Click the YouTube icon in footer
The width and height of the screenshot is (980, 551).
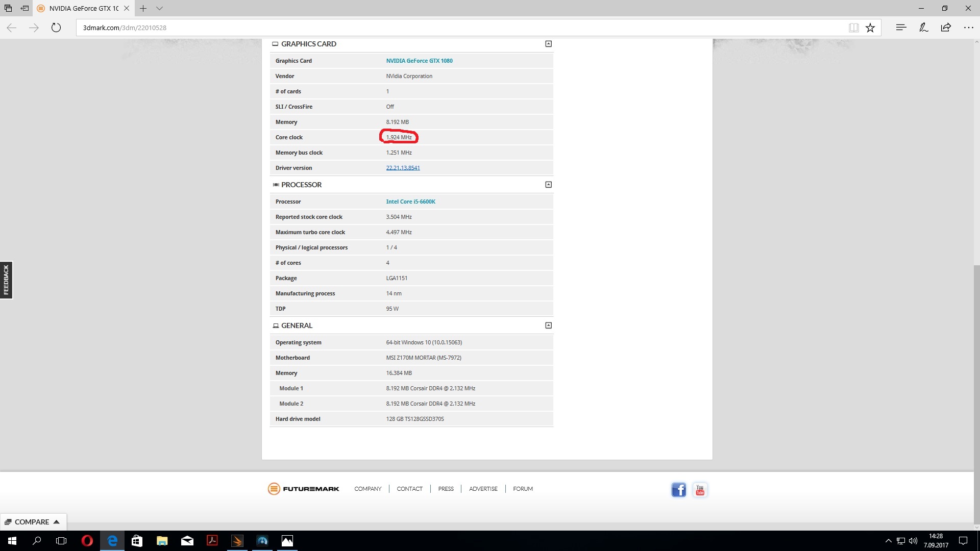(x=700, y=490)
